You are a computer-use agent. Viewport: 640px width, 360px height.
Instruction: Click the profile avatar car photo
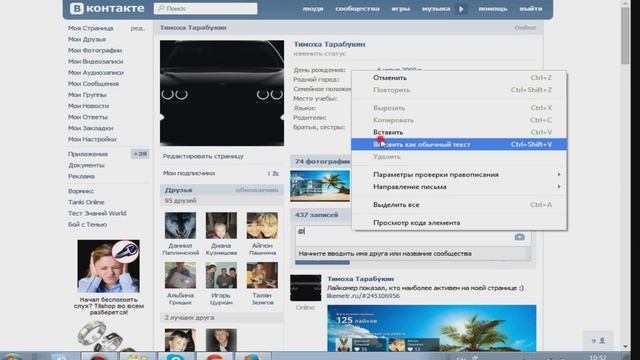tap(222, 93)
